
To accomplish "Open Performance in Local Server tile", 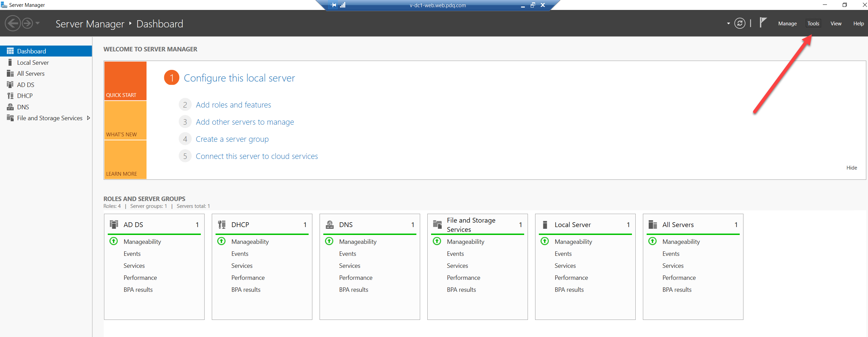I will [571, 278].
